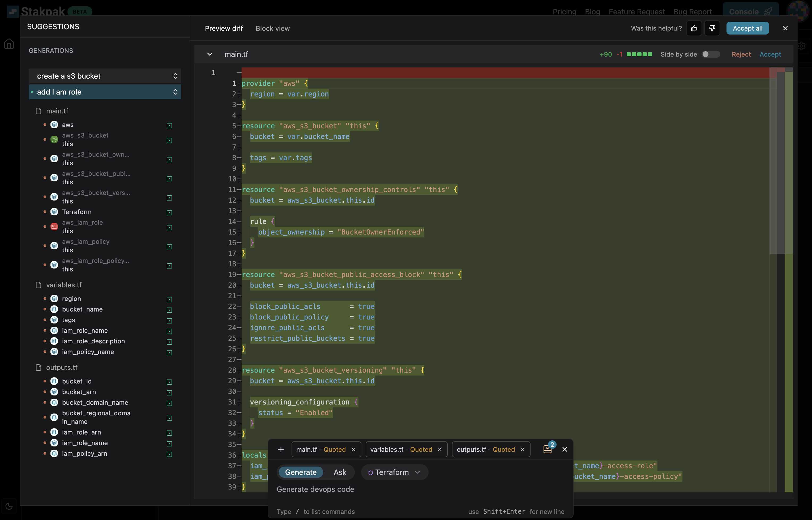The height and width of the screenshot is (520, 812).
Task: Toggle selection box for iam_role_arn output
Action: point(169,433)
